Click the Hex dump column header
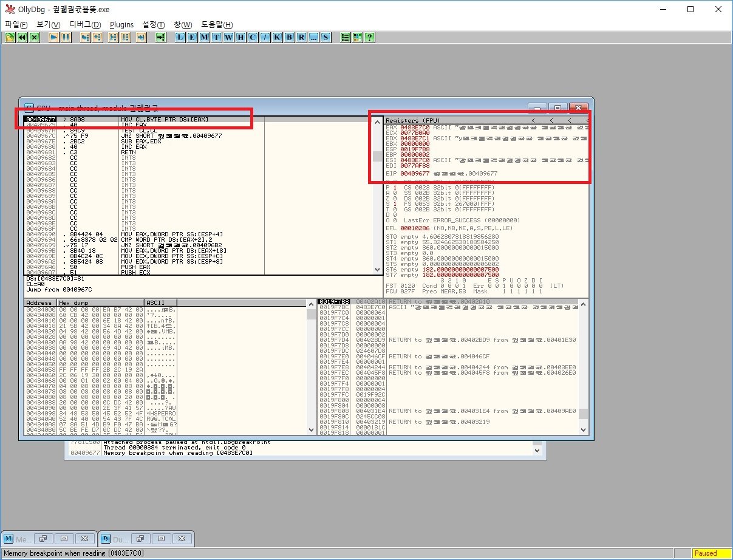This screenshot has width=733, height=560. [x=101, y=302]
